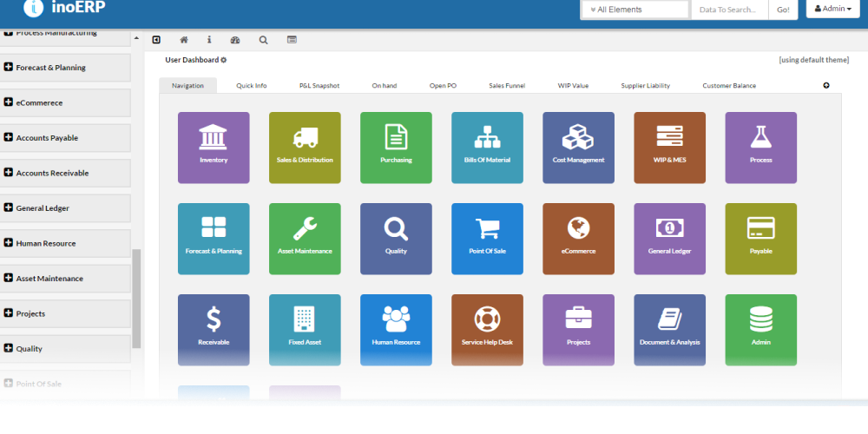This screenshot has width=868, height=434.
Task: Expand General Ledger in sidebar
Action: point(65,208)
